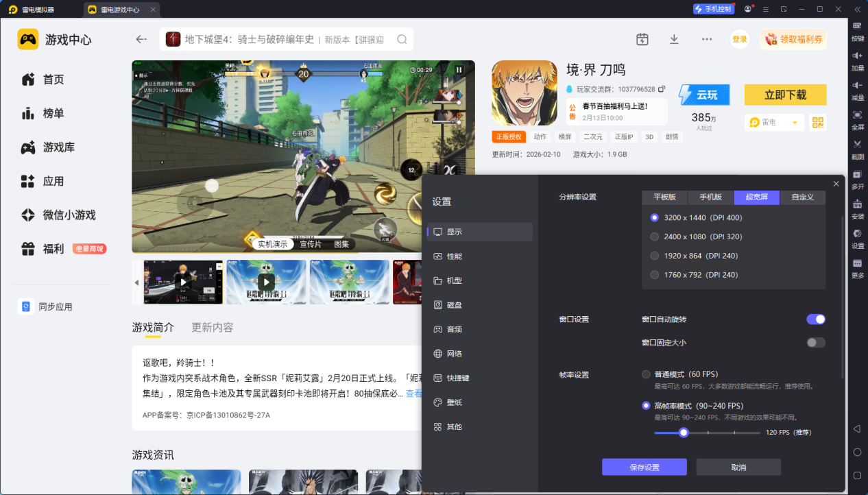
Task: Switch to the 手机版 resolution tab
Action: point(710,197)
